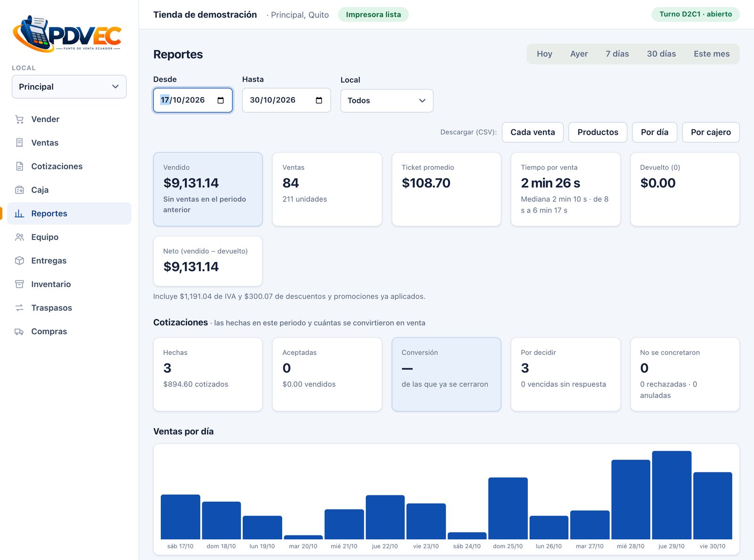Select the Ticket promedio card
The height and width of the screenshot is (560, 754).
(446, 189)
